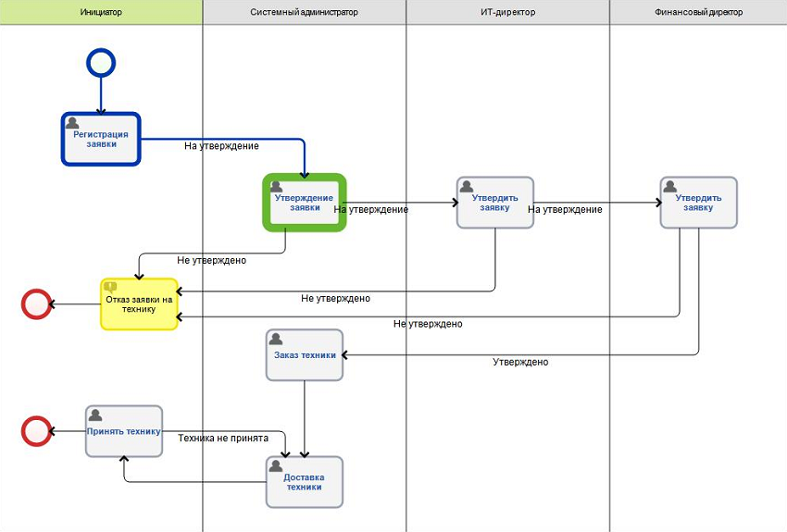Select the Доставка техники task
787x532 pixels.
pos(305,482)
